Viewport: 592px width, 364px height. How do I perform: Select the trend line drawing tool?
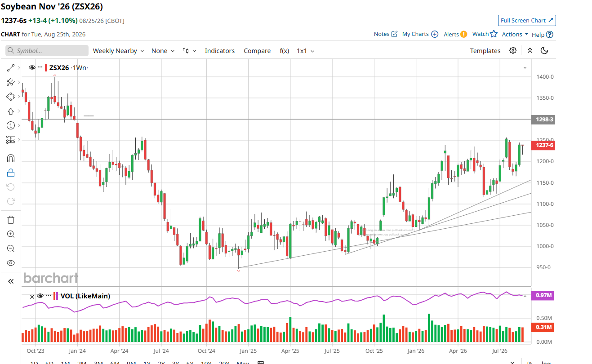[x=11, y=68]
